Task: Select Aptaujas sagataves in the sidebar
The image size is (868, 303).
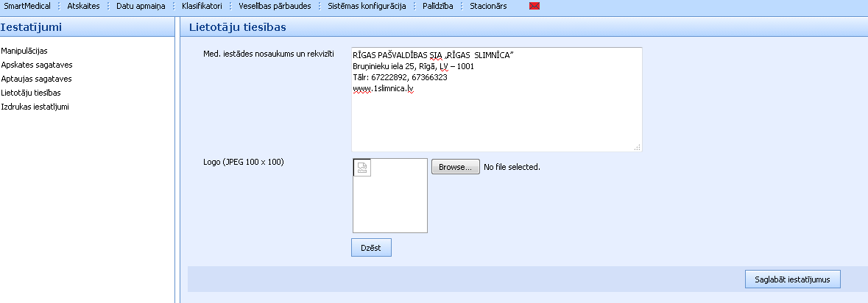Action: tap(36, 79)
